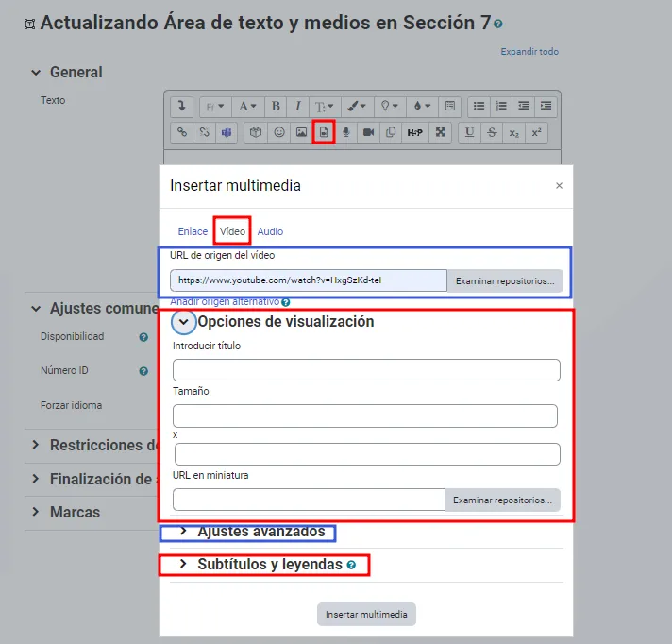672x644 pixels.
Task: Click the record video camera icon
Action: 369,133
